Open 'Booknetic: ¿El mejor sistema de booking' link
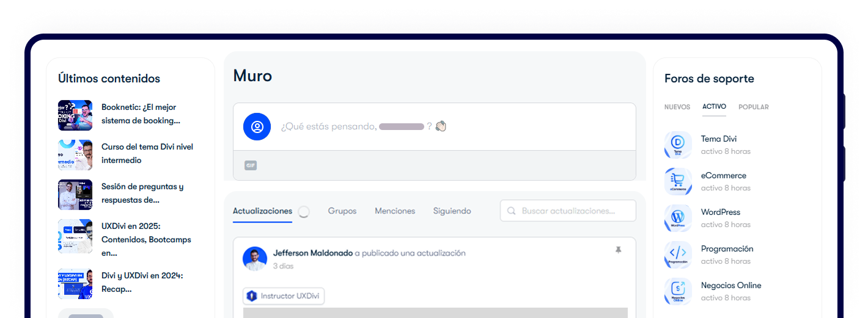 tap(141, 114)
